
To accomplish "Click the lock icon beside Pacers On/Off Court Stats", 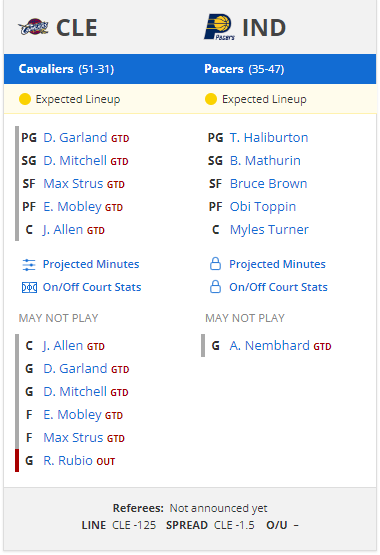I will pos(215,287).
